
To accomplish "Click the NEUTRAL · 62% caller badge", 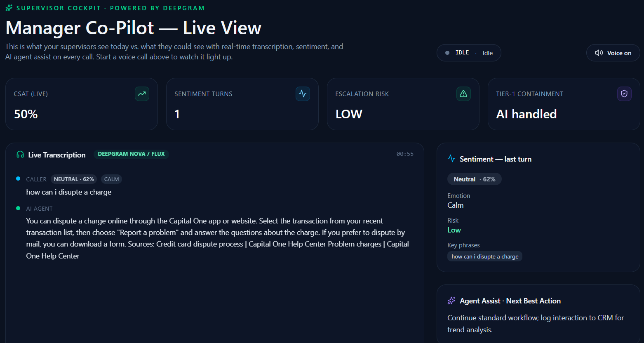I will (74, 179).
